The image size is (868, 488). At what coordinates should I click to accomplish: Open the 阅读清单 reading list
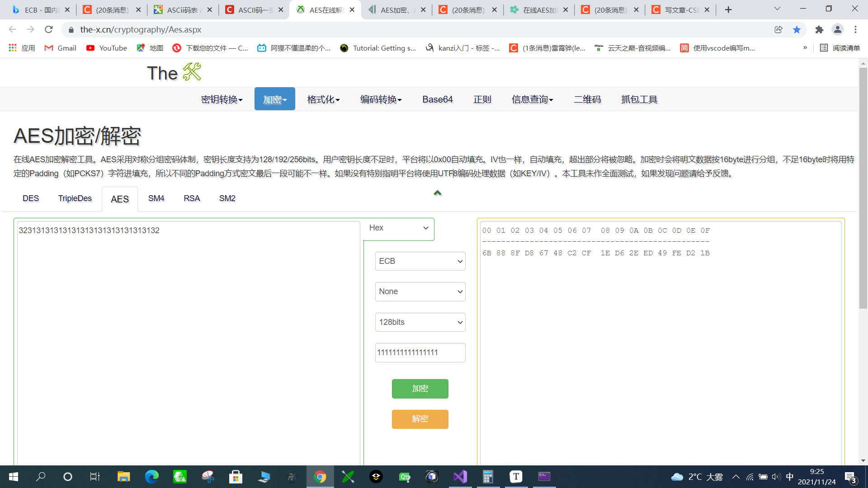tap(840, 48)
